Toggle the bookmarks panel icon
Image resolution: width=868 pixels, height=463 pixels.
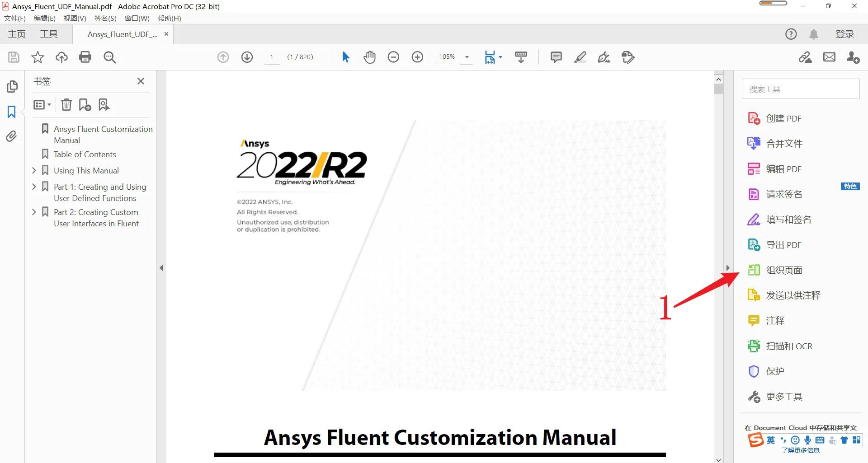(x=12, y=112)
